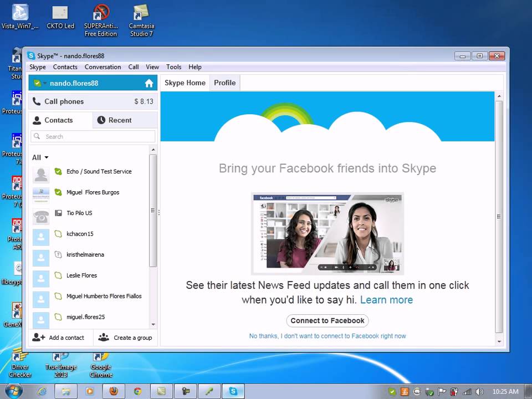Image resolution: width=532 pixels, height=399 pixels.
Task: Click the online status icon beside Echo
Action: tap(58, 172)
